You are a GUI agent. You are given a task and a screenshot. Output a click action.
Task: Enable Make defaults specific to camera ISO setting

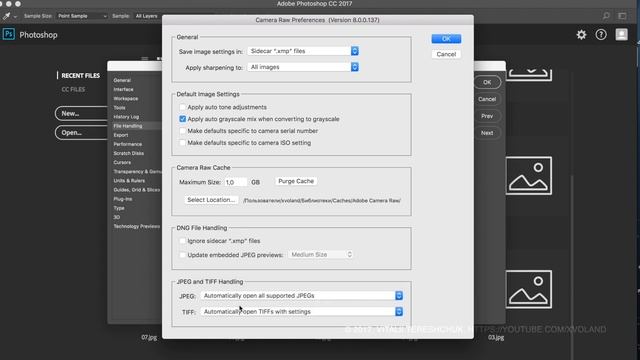(182, 142)
